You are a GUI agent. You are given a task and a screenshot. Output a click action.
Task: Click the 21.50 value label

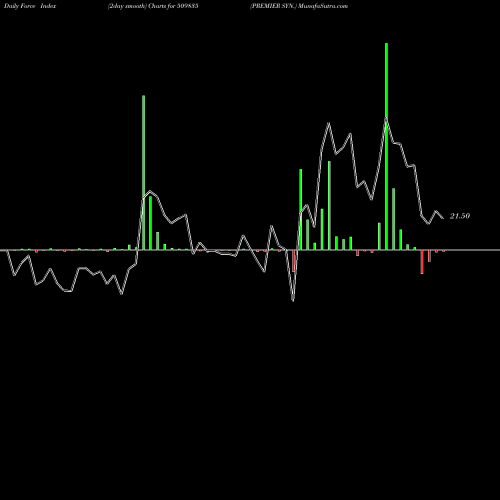point(460,216)
